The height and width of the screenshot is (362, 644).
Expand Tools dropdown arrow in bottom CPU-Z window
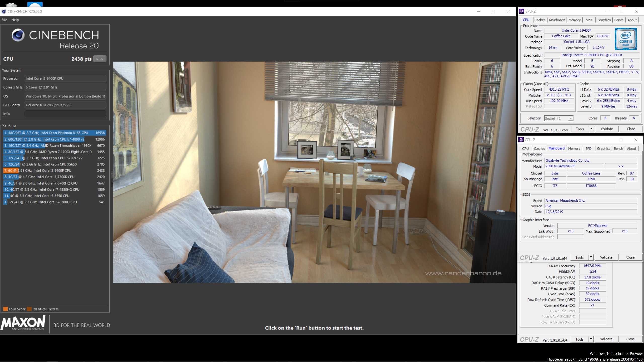click(x=591, y=339)
